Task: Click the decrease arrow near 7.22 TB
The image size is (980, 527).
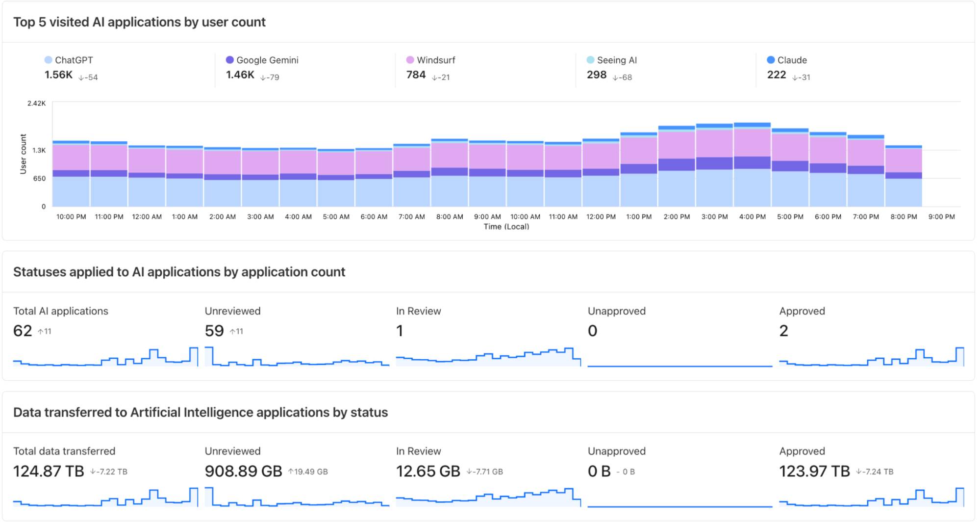Action: (x=93, y=471)
